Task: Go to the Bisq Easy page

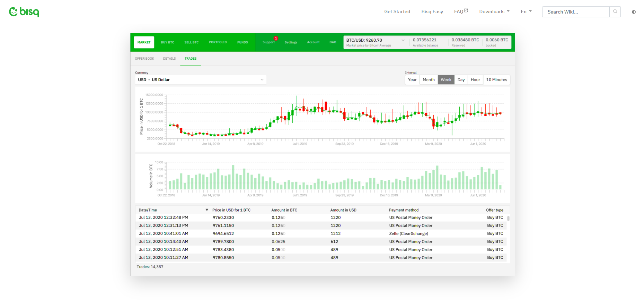Action: point(432,11)
